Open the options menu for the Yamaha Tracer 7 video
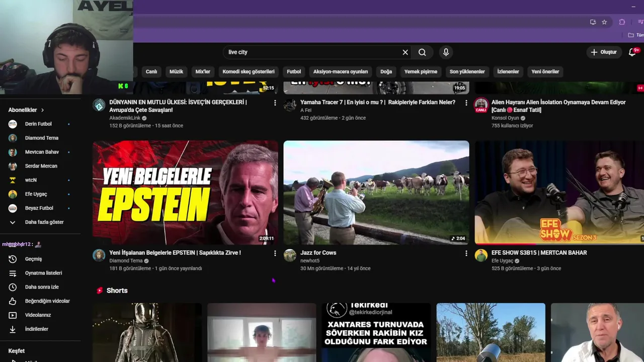Viewport: 644px width, 362px height. click(x=466, y=103)
